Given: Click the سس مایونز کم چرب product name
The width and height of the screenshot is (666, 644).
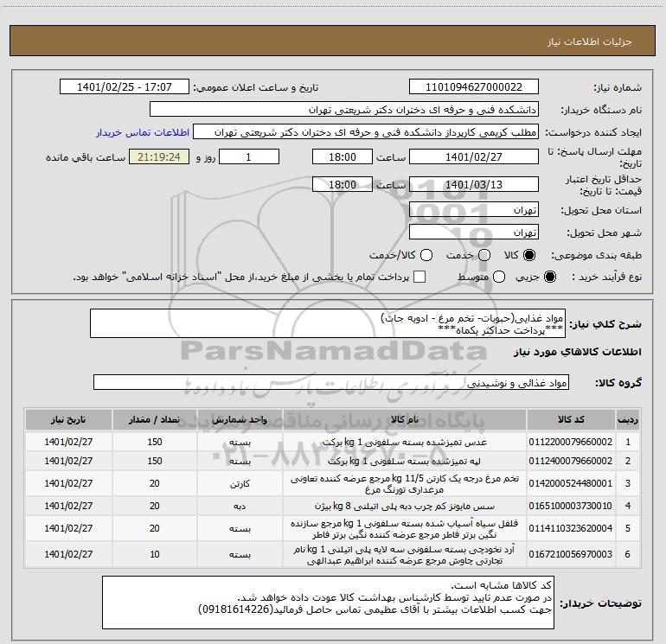Looking at the screenshot, I should 405,506.
